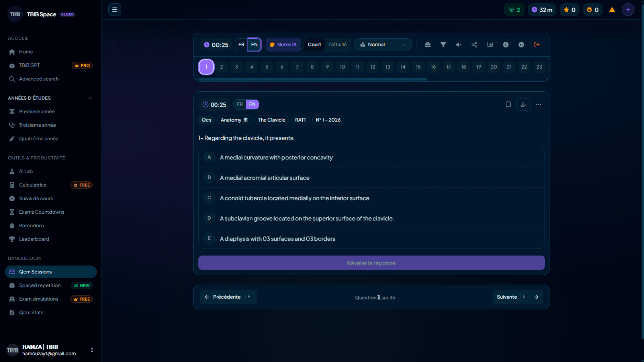Switch to Détaillé explanation mode

338,45
